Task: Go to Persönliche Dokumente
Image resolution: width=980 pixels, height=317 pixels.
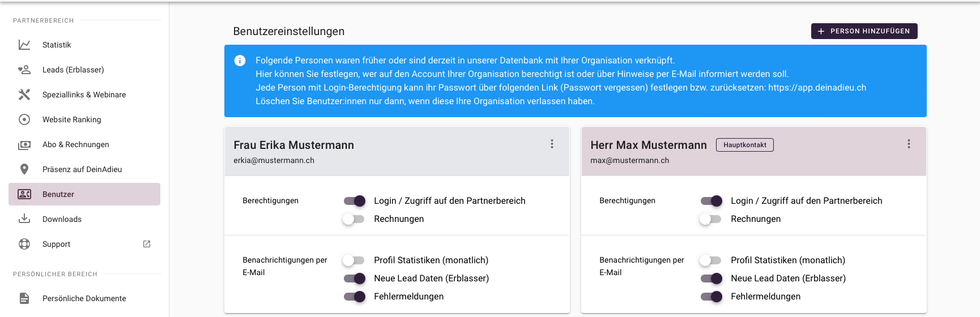Action: (84, 298)
